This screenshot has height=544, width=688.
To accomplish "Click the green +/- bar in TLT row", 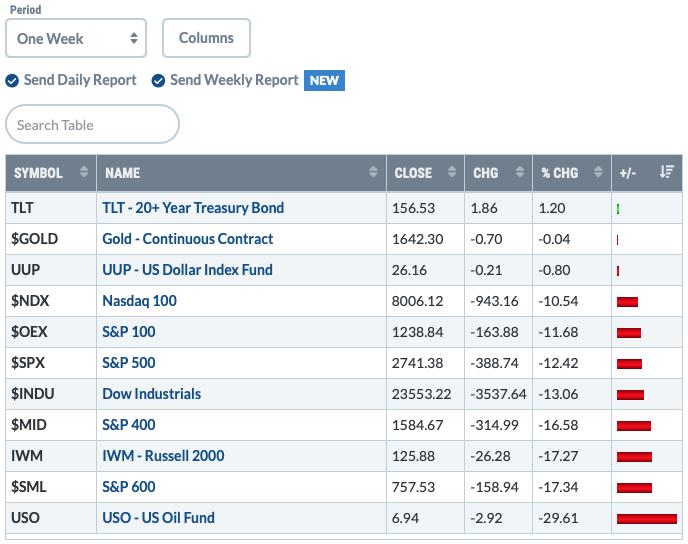I will 618,209.
